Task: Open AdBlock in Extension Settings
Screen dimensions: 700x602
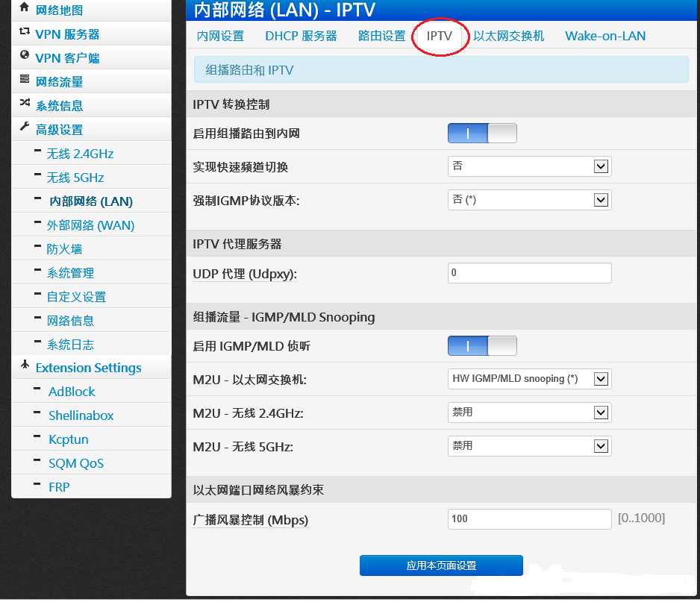Action: click(72, 392)
